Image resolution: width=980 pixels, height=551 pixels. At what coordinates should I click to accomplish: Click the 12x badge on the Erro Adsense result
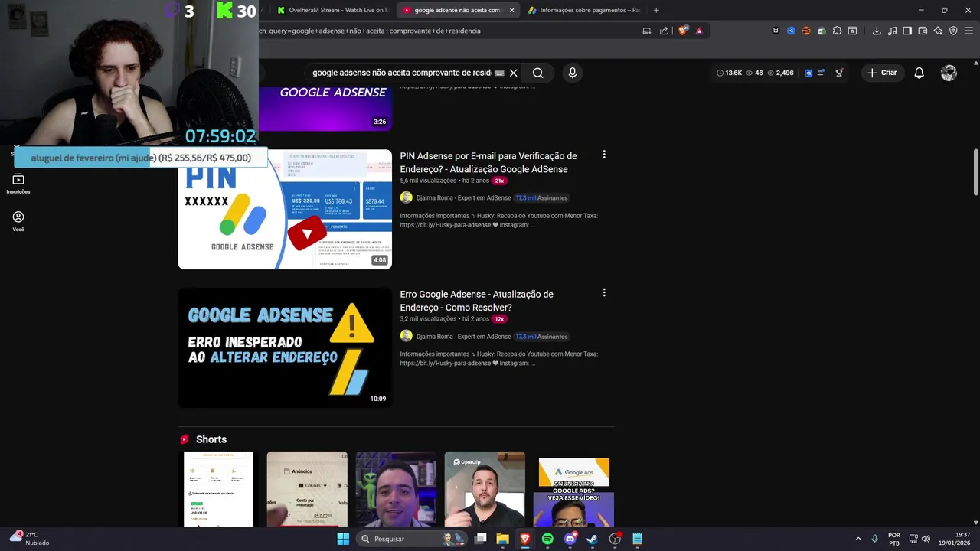pyautogui.click(x=499, y=319)
